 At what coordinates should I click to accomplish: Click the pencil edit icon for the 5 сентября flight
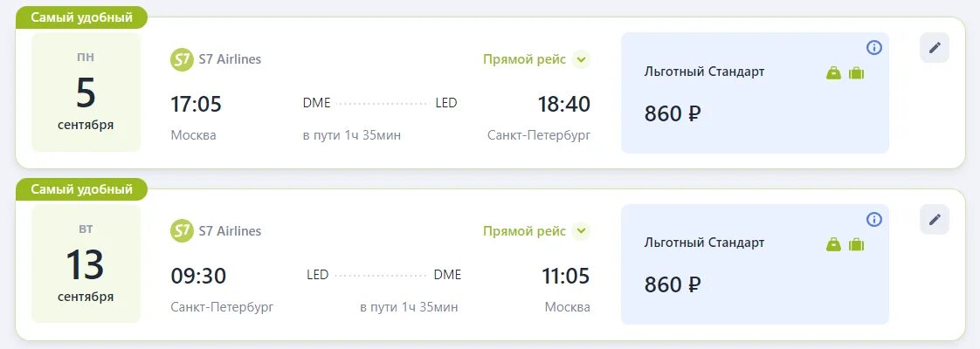point(935,48)
